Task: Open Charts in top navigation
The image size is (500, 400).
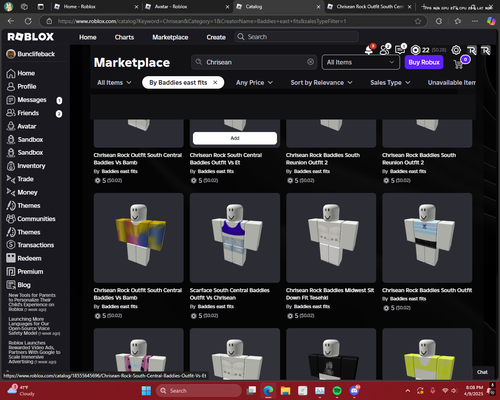Action: click(124, 37)
